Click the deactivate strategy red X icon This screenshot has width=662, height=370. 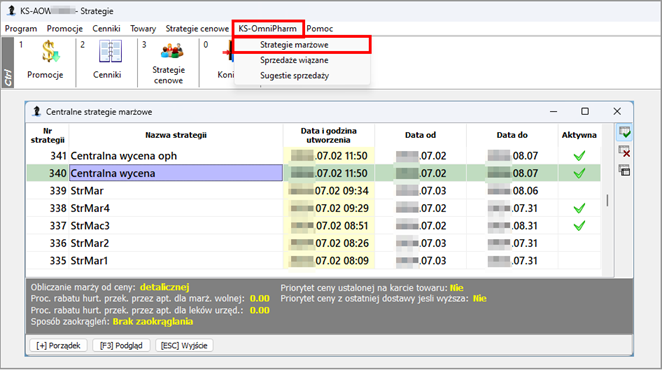coord(624,152)
